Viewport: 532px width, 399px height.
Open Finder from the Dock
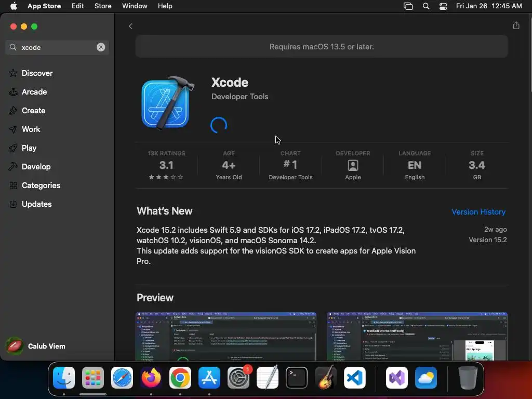64,378
